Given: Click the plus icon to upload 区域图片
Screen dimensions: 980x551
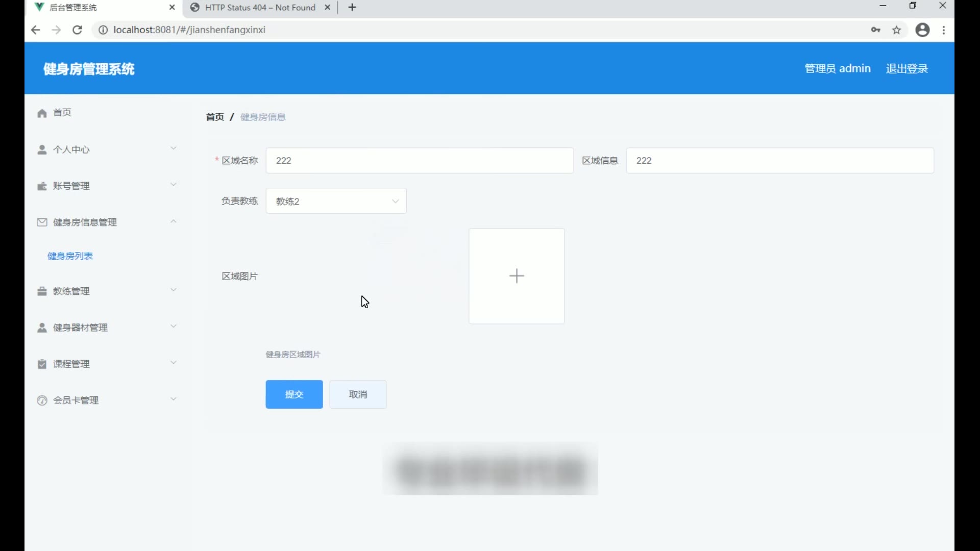Looking at the screenshot, I should pos(517,276).
